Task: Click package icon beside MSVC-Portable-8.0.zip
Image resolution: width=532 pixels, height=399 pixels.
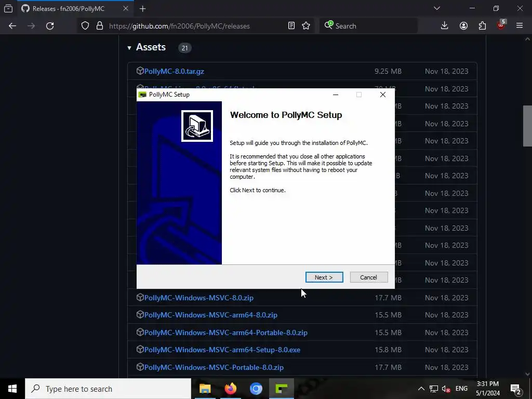Action: tap(140, 367)
